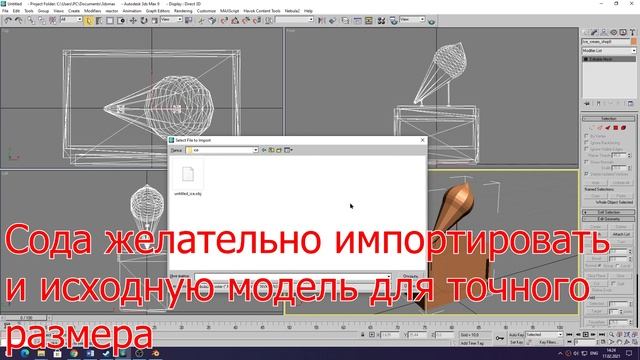Click the Attach List button

(x=621, y=234)
